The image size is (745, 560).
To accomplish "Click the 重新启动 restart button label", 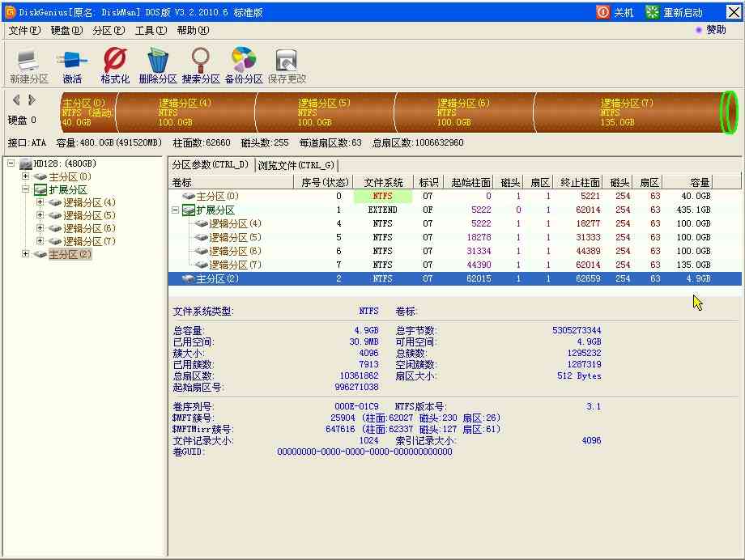I will pos(683,12).
